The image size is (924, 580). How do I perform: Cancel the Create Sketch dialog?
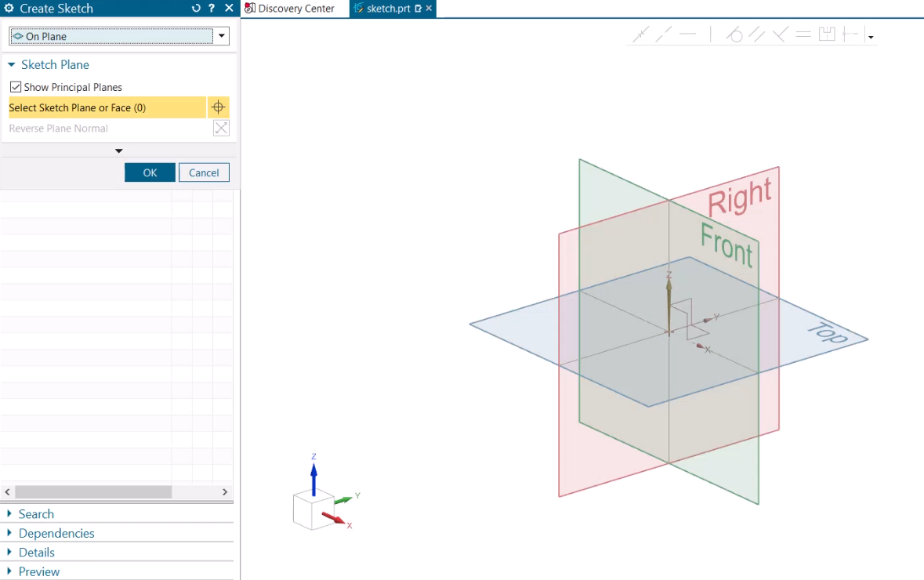[x=204, y=172]
